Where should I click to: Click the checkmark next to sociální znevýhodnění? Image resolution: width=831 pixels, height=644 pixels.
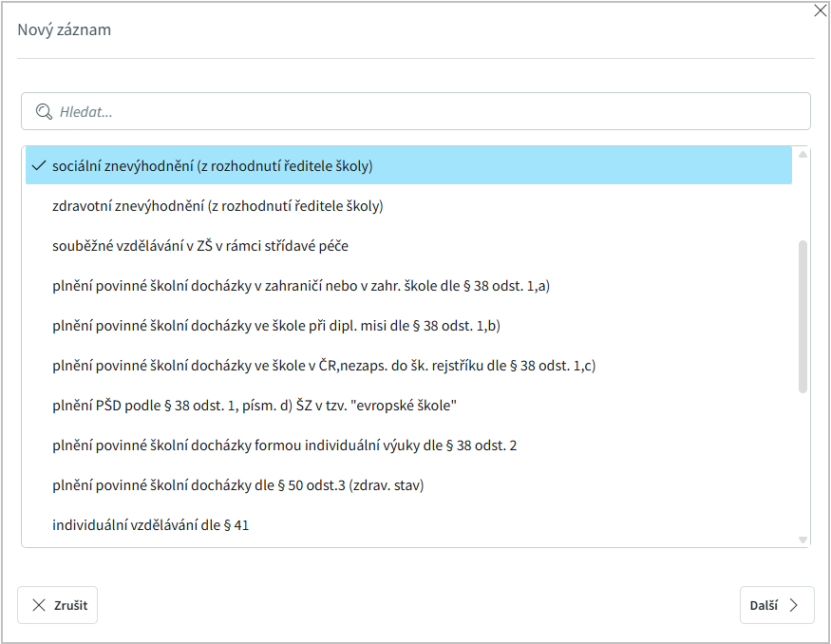39,165
